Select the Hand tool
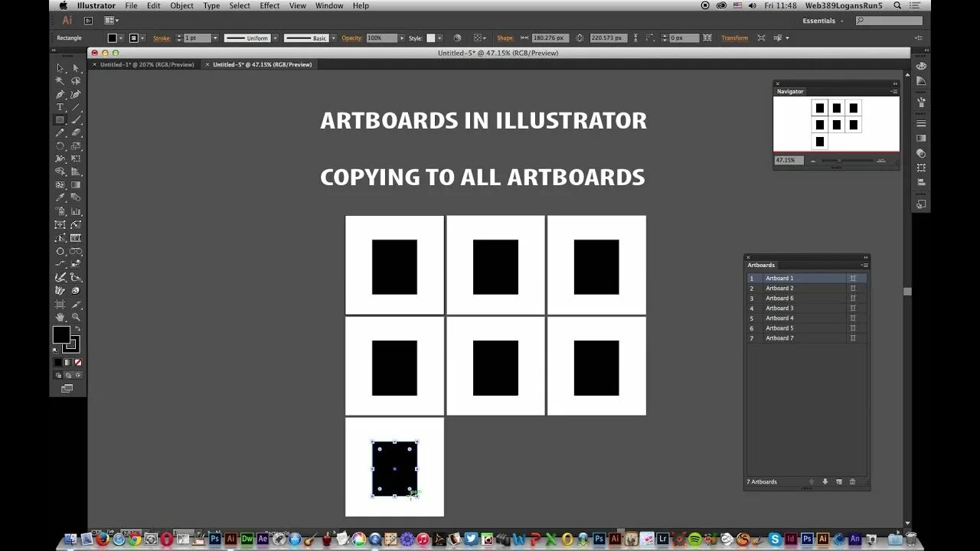 [60, 317]
